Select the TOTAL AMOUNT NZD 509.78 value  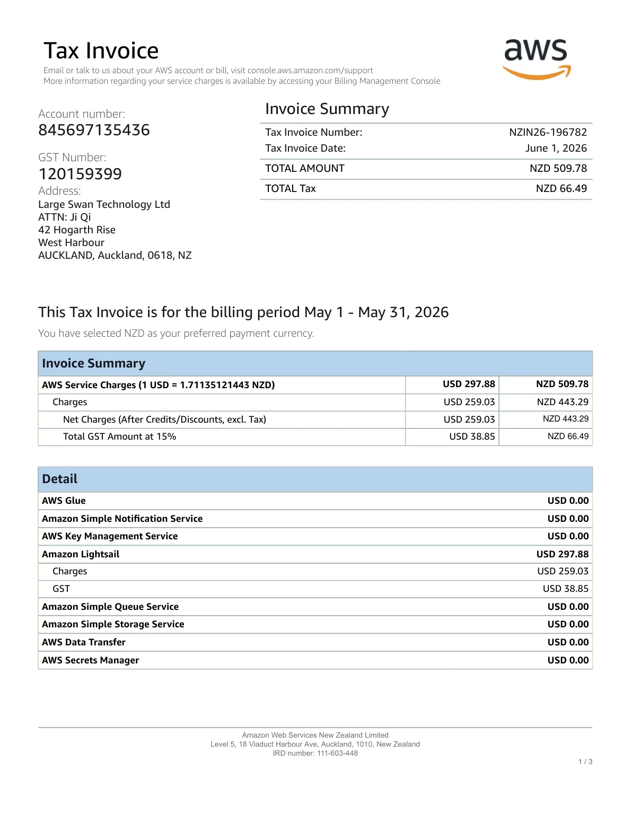558,168
